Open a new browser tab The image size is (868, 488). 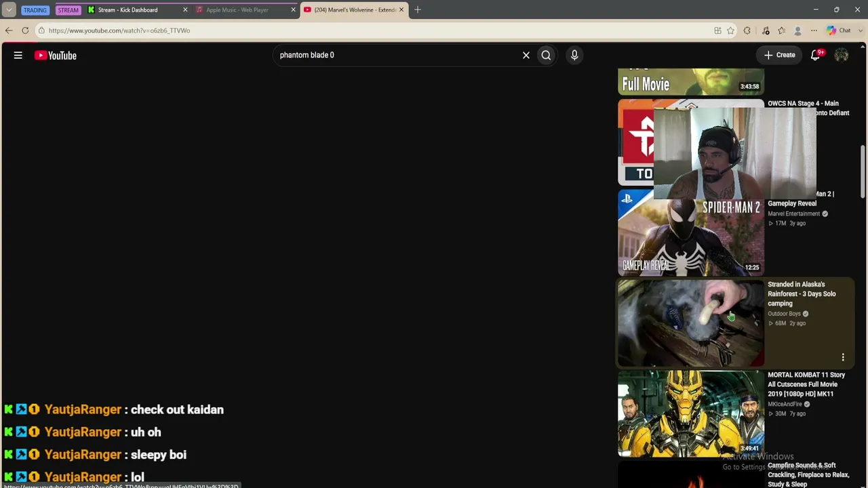click(x=418, y=9)
